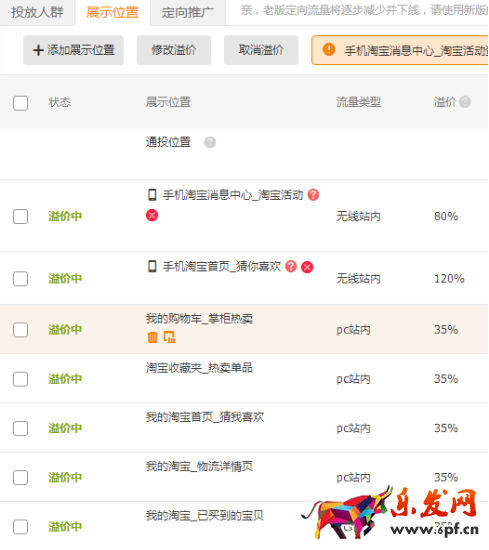Screen dimensions: 489x550
Task: Click red X icon below 手机淘宝消息中心_淘宝活动
Action: (152, 215)
